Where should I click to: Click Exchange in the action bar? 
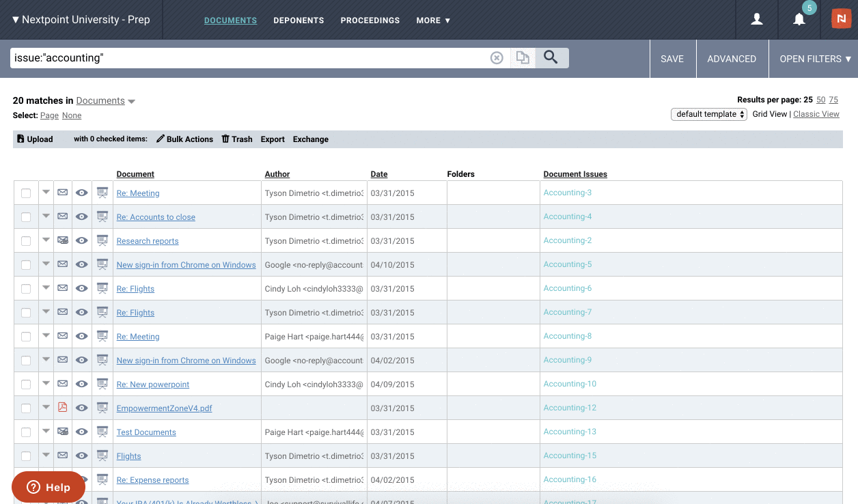[x=311, y=139]
